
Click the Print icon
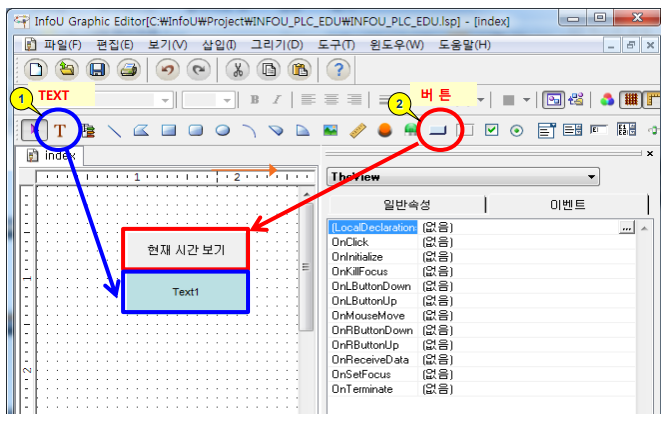pos(129,69)
